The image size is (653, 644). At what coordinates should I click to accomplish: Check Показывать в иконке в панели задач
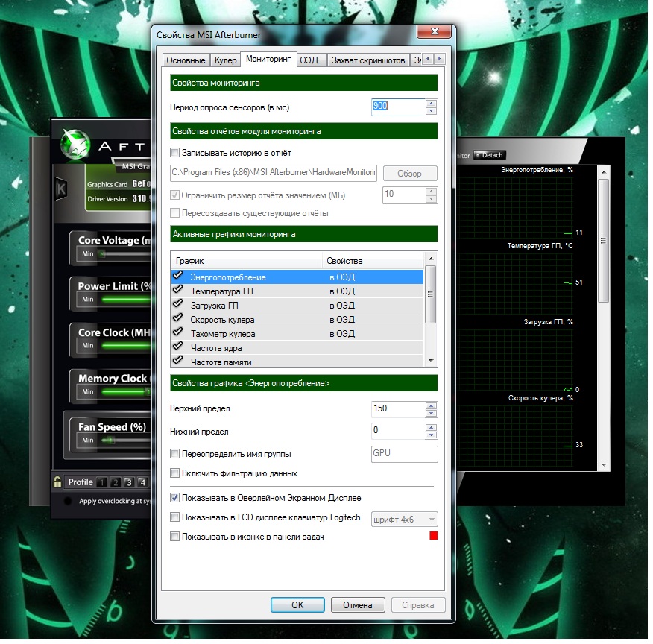point(175,537)
